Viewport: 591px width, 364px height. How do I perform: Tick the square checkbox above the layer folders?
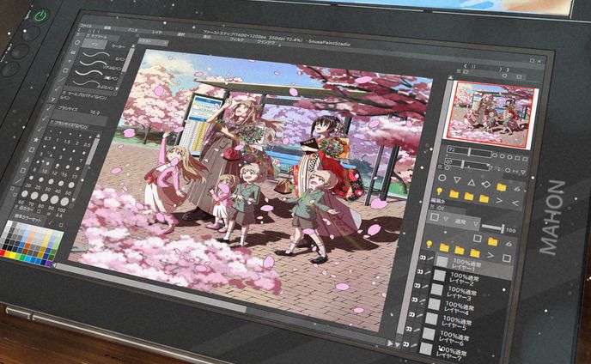click(x=477, y=239)
